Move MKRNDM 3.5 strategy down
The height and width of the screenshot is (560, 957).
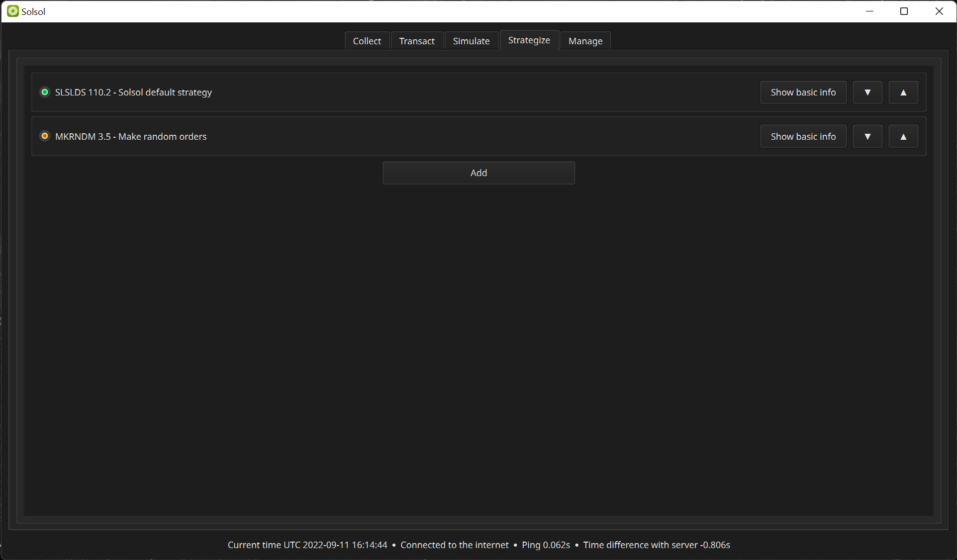click(867, 136)
